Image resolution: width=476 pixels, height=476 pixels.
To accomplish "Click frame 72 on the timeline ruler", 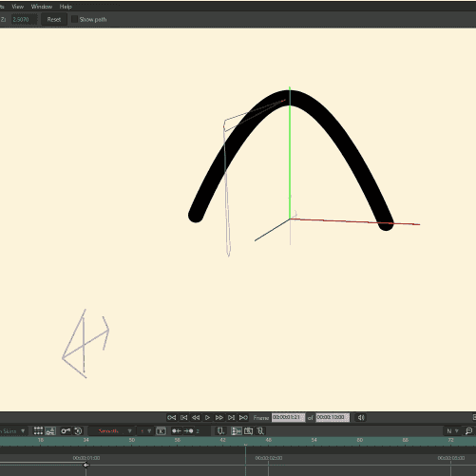I will pyautogui.click(x=450, y=440).
